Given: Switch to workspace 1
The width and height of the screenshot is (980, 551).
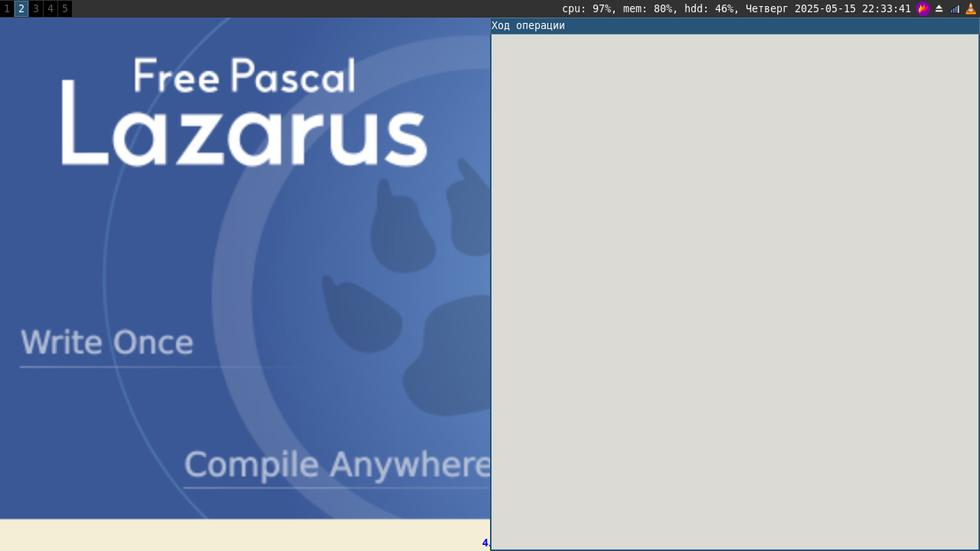Looking at the screenshot, I should click(7, 8).
